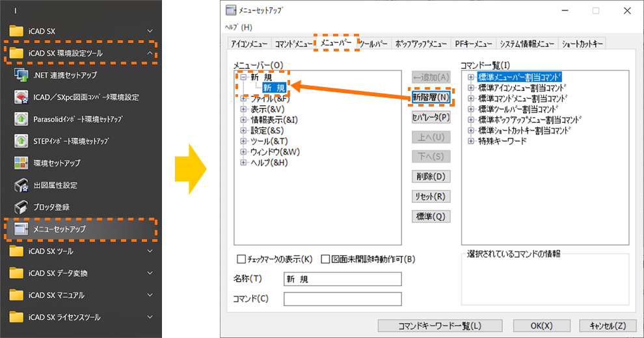Launch .NET 連携セットアップ icon

click(21, 75)
